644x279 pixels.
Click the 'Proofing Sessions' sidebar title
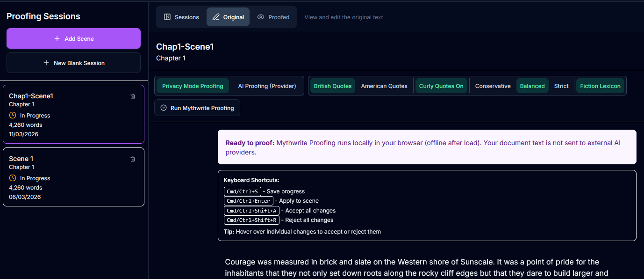click(43, 16)
